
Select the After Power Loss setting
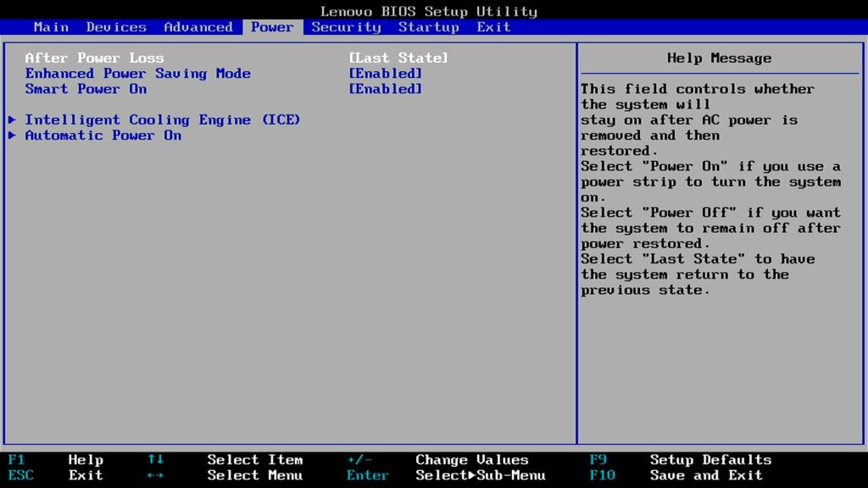[94, 58]
